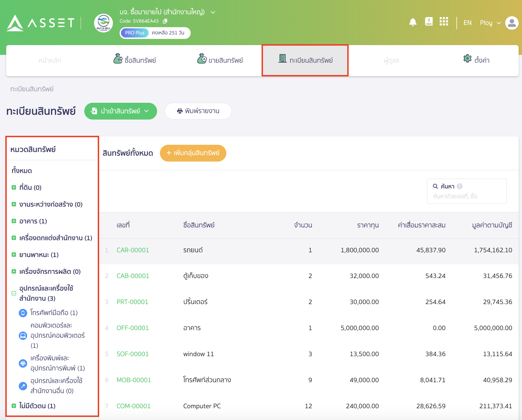Click the พิมพ์รายงาน button
The image size is (522, 420).
(x=198, y=111)
